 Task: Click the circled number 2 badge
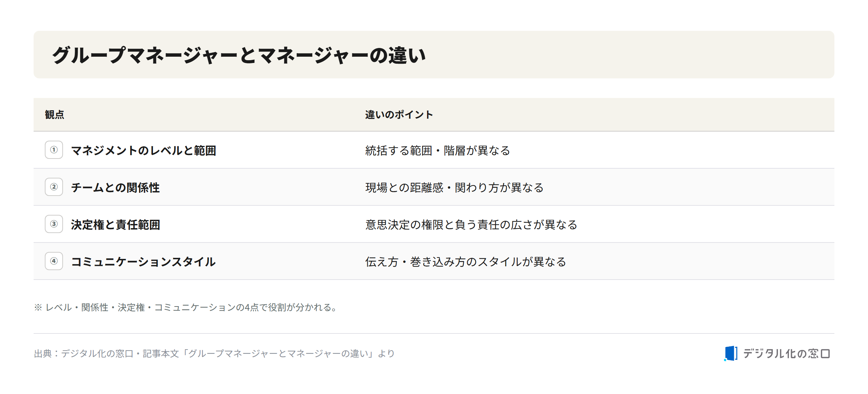(x=54, y=187)
